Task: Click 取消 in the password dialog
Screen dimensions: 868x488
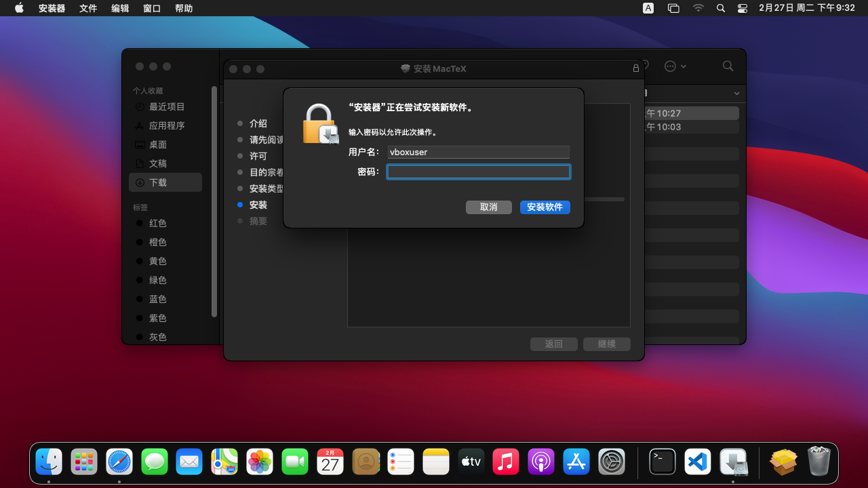Action: [489, 207]
